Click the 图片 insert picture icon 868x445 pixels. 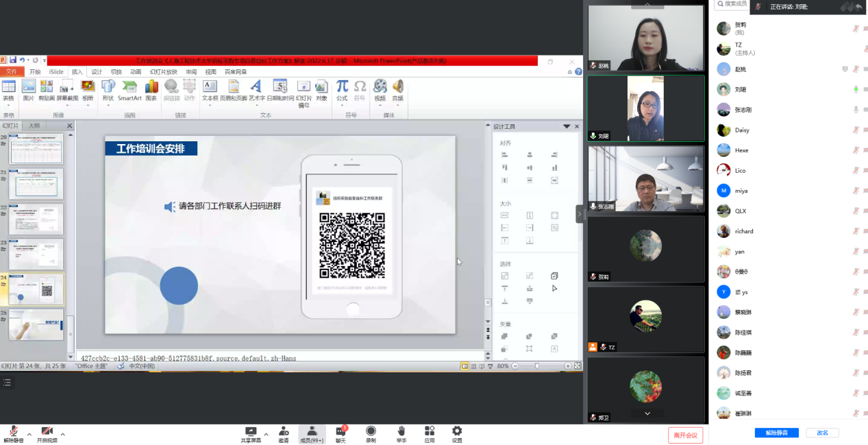pyautogui.click(x=28, y=90)
